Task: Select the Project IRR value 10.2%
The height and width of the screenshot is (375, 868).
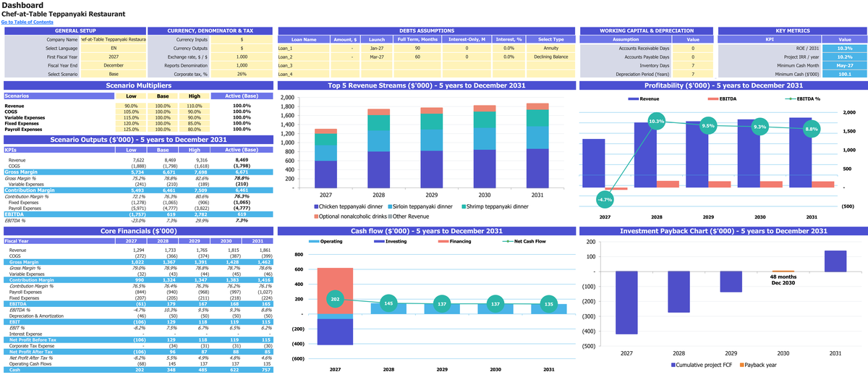Action: pos(844,56)
